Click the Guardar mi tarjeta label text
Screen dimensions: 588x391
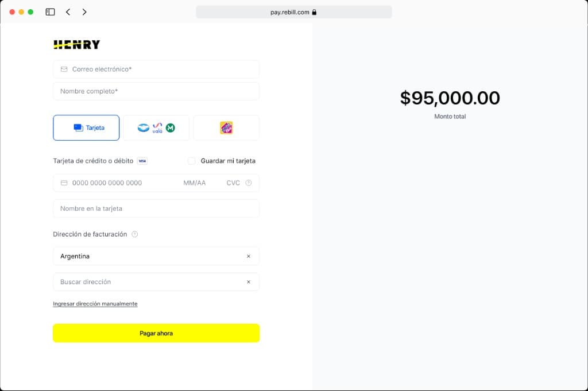(228, 161)
